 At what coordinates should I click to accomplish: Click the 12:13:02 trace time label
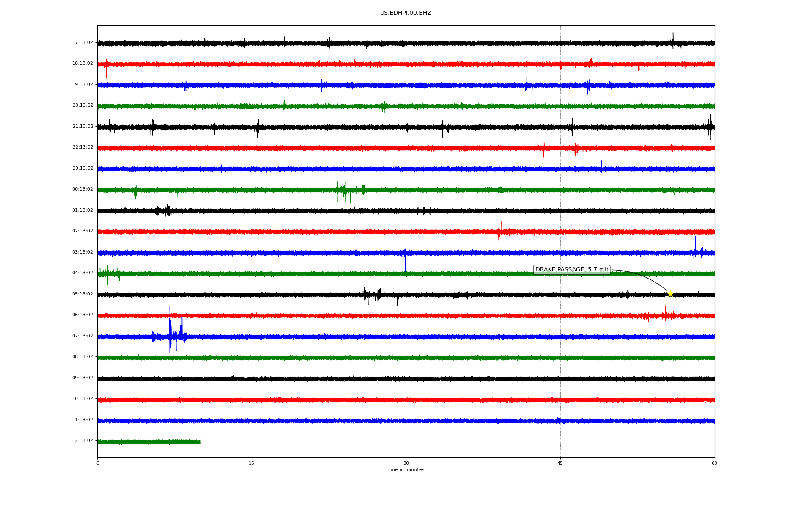tap(82, 441)
